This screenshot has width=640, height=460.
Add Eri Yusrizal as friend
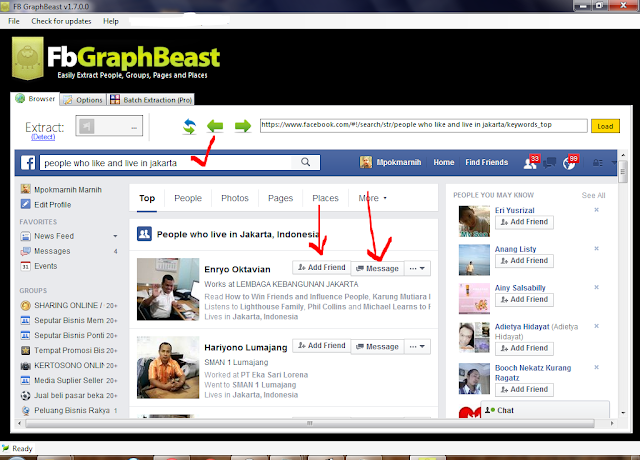(x=524, y=222)
